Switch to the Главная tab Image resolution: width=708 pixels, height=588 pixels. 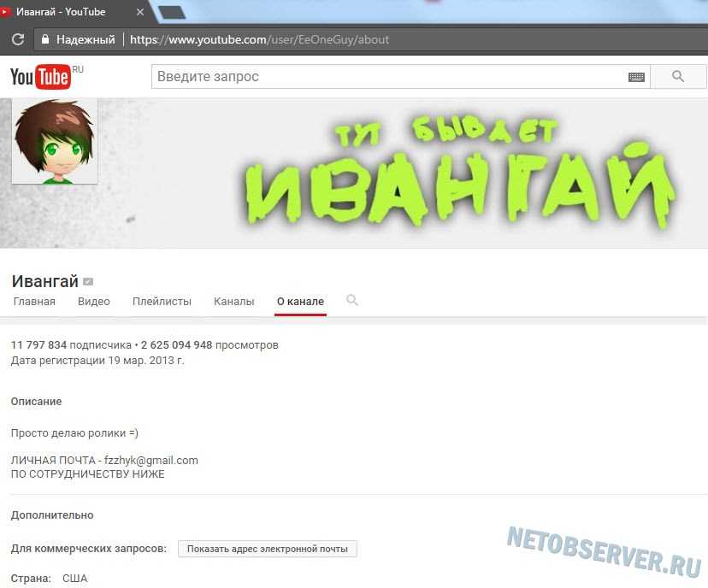tap(34, 302)
